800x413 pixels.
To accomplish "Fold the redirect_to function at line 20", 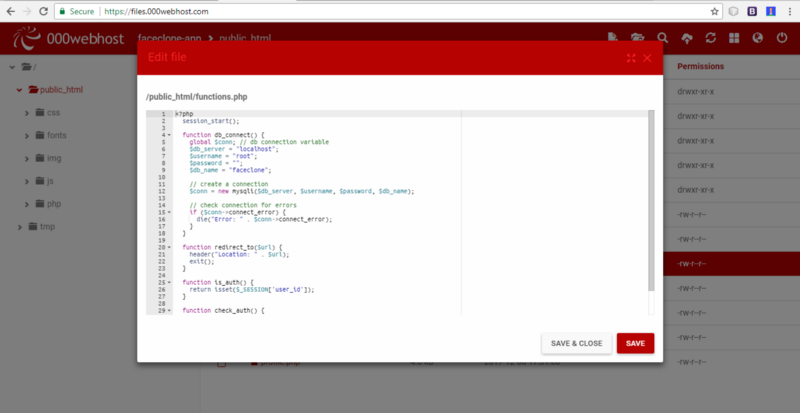I will click(x=169, y=247).
